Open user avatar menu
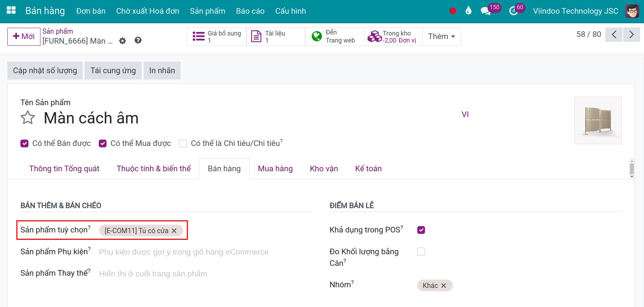The image size is (644, 307). [x=632, y=11]
